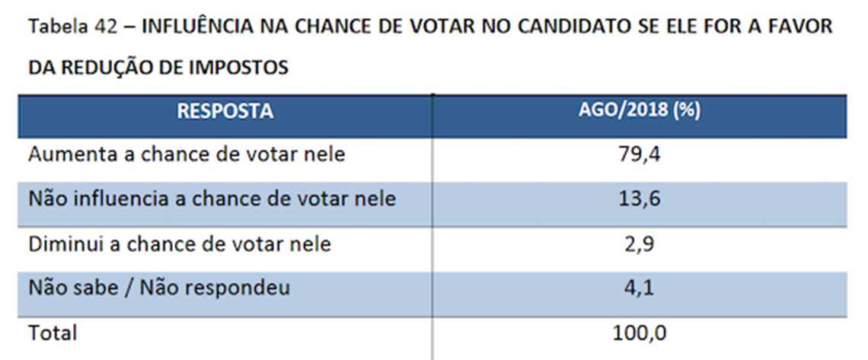The width and height of the screenshot is (868, 360).
Task: Click the "Não influencia a chance de votar nele" label
Action: click(x=212, y=199)
